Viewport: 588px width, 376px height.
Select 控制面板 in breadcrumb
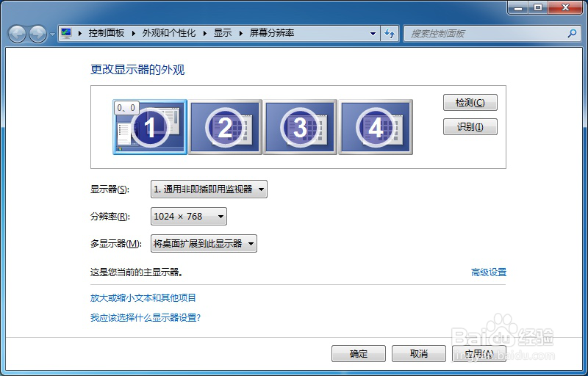click(106, 33)
